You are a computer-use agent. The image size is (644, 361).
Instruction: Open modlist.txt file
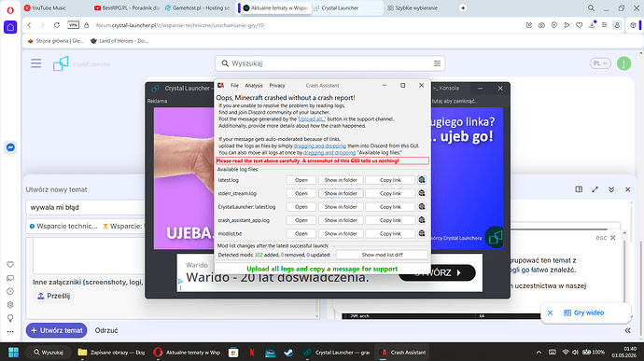301,234
